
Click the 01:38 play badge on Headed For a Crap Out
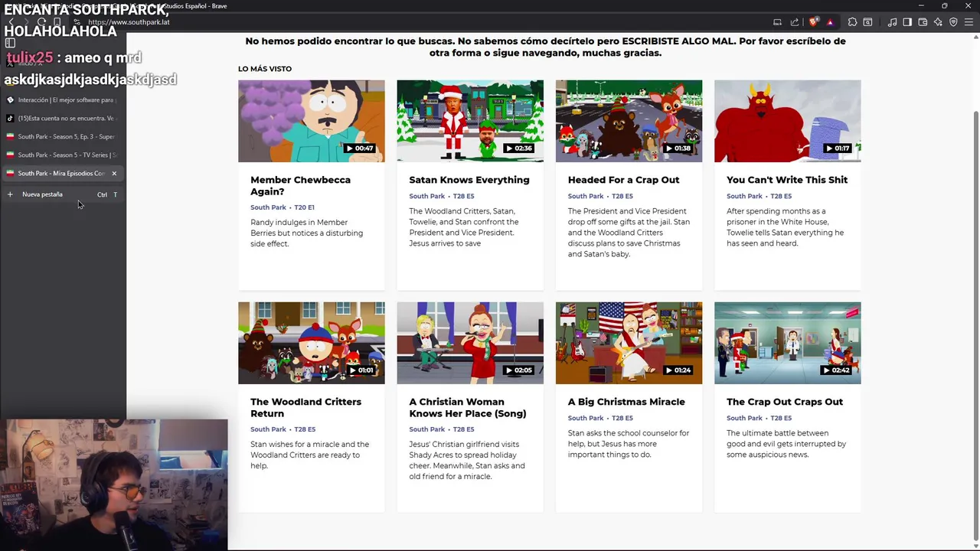point(677,148)
